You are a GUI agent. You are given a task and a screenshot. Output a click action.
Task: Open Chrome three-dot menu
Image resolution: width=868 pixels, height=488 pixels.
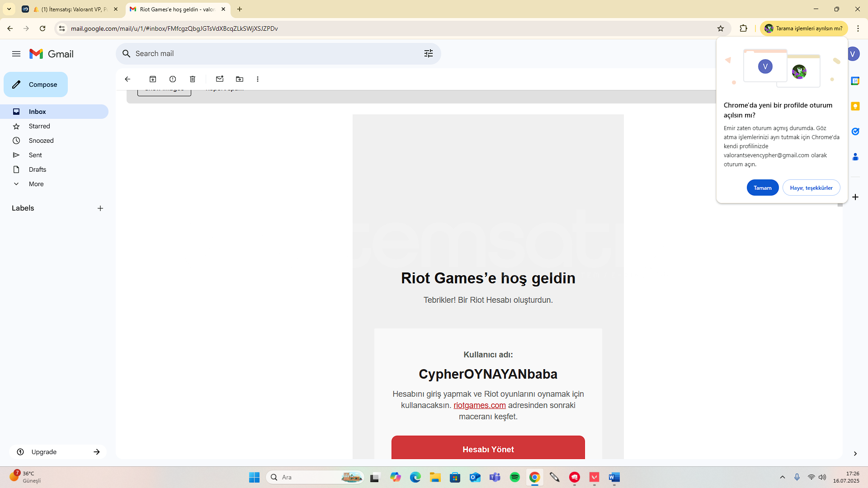coord(858,28)
